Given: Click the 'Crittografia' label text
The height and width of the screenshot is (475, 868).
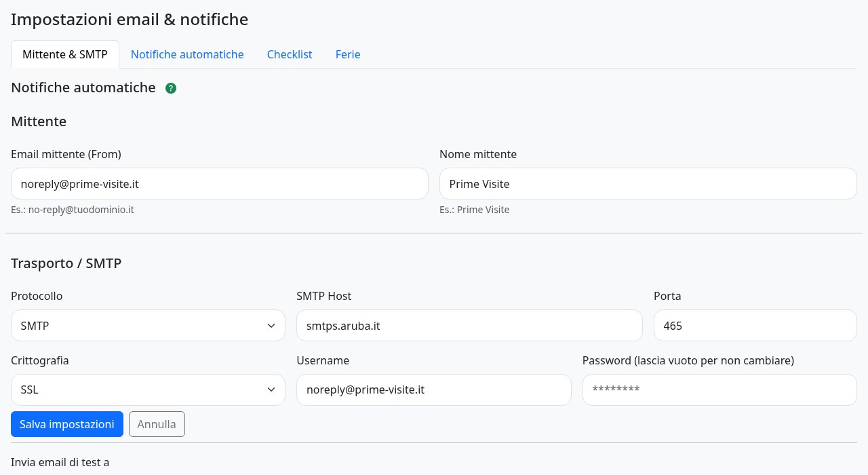Looking at the screenshot, I should pyautogui.click(x=40, y=360).
